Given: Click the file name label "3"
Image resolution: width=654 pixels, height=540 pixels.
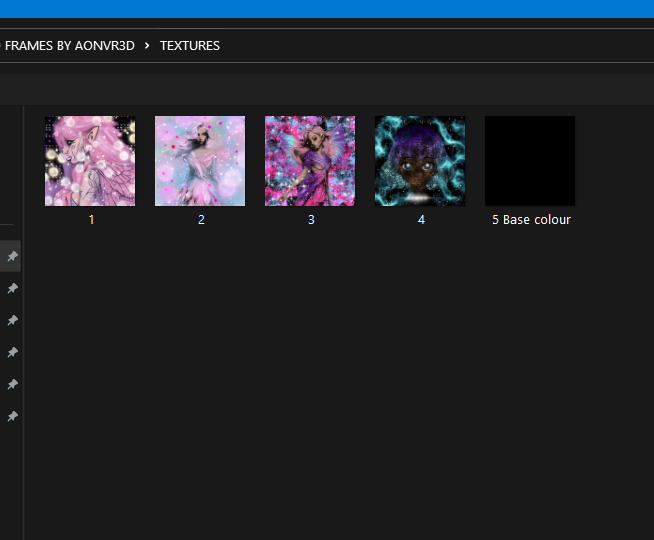Looking at the screenshot, I should point(311,220).
